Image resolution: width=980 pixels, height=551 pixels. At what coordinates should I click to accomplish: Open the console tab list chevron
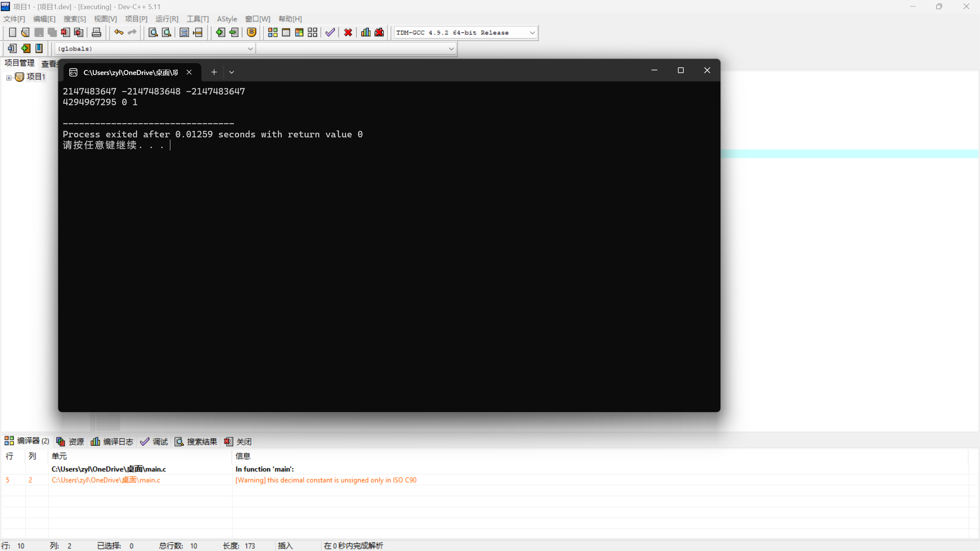[x=232, y=72]
